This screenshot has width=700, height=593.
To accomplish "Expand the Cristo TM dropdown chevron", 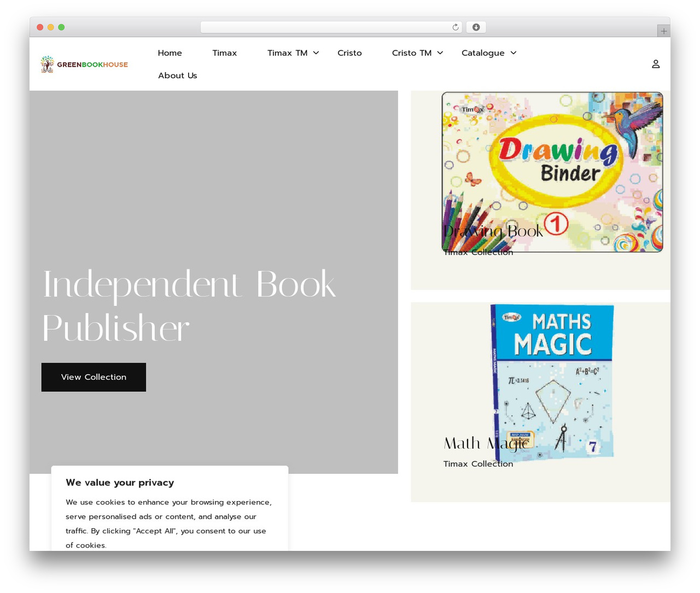I will pyautogui.click(x=440, y=53).
